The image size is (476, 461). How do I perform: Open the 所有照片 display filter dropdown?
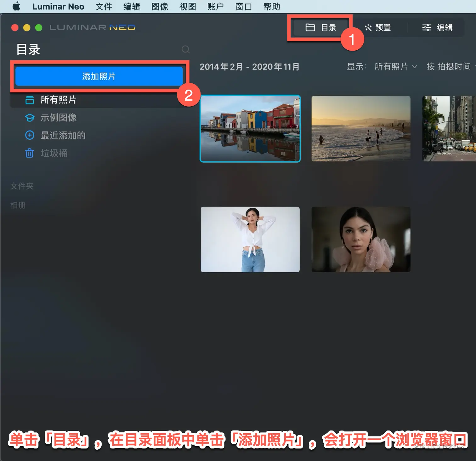point(395,67)
